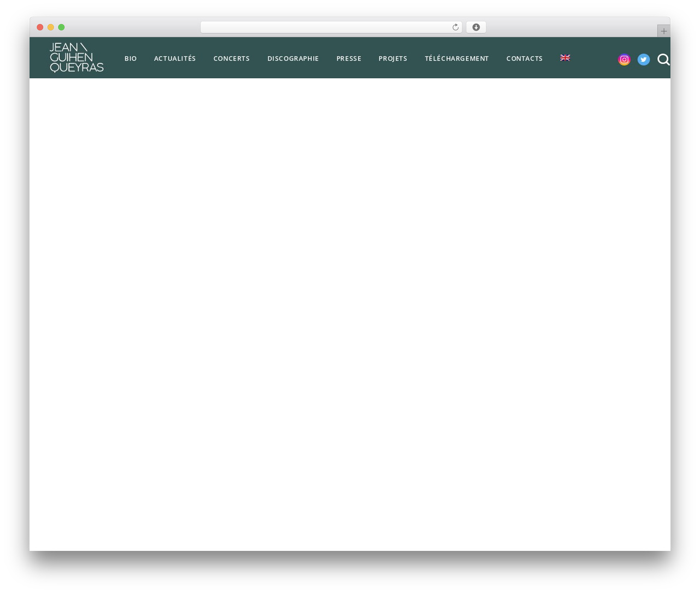Open the ACTUALITÉS menu item
The image size is (700, 593).
click(x=175, y=59)
